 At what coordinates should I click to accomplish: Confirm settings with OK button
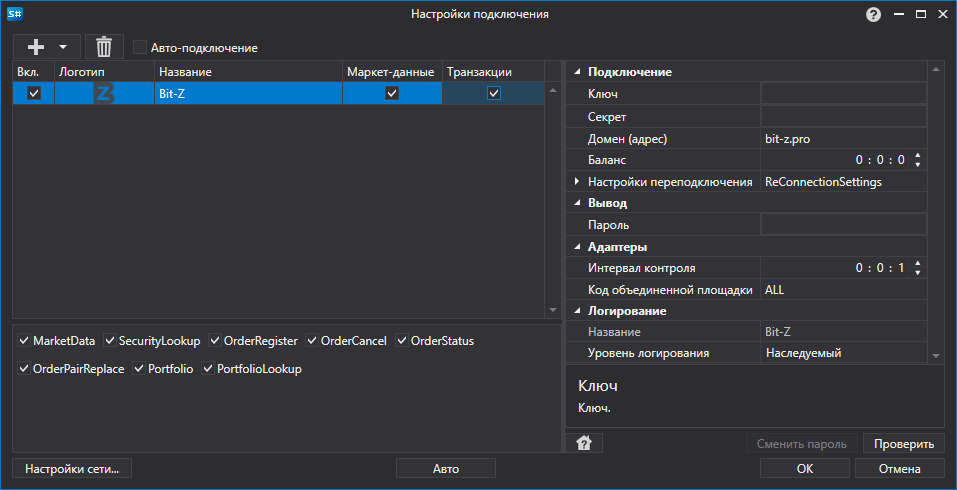point(804,469)
